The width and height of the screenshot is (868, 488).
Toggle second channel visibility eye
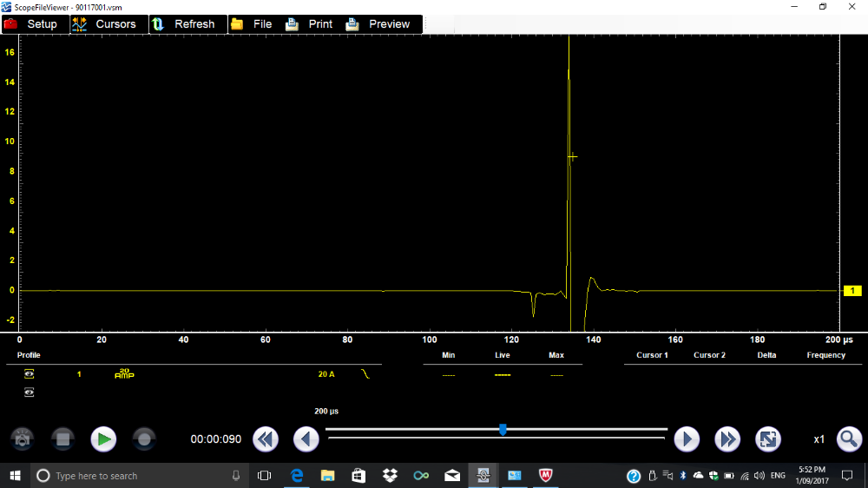click(30, 392)
